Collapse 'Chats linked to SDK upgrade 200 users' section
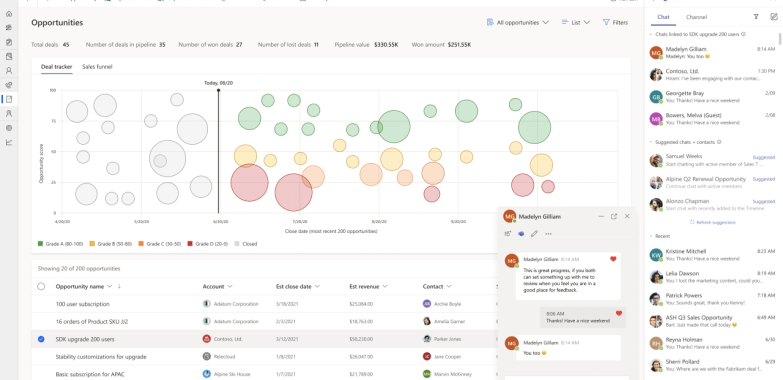 pyautogui.click(x=651, y=34)
